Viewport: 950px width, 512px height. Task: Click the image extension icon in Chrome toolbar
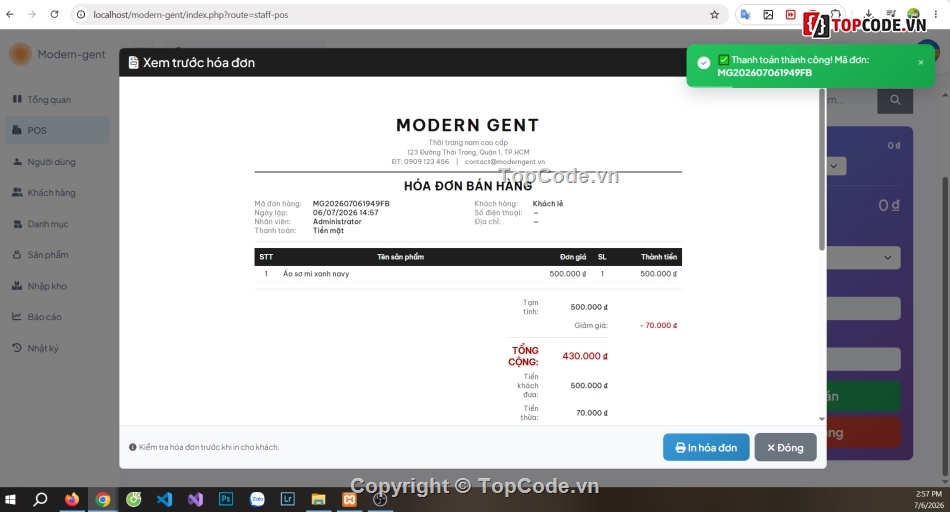pyautogui.click(x=768, y=15)
